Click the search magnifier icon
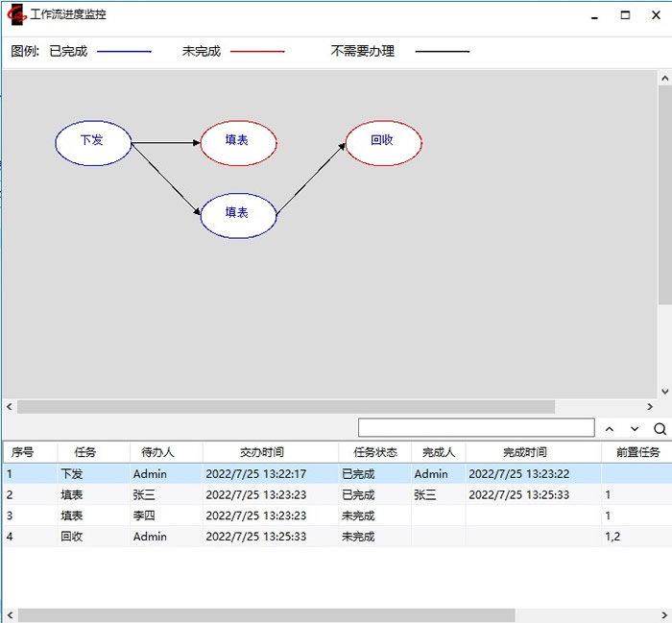The image size is (672, 623). coord(660,429)
